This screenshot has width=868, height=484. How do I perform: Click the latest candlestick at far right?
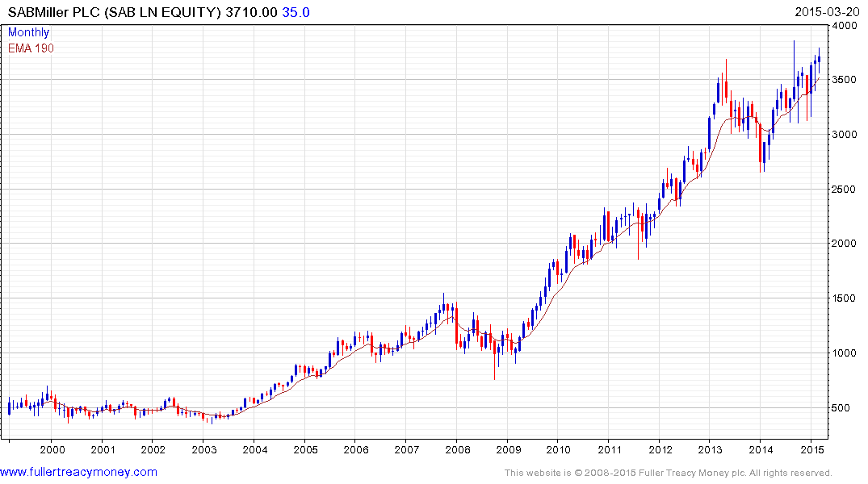tap(820, 60)
